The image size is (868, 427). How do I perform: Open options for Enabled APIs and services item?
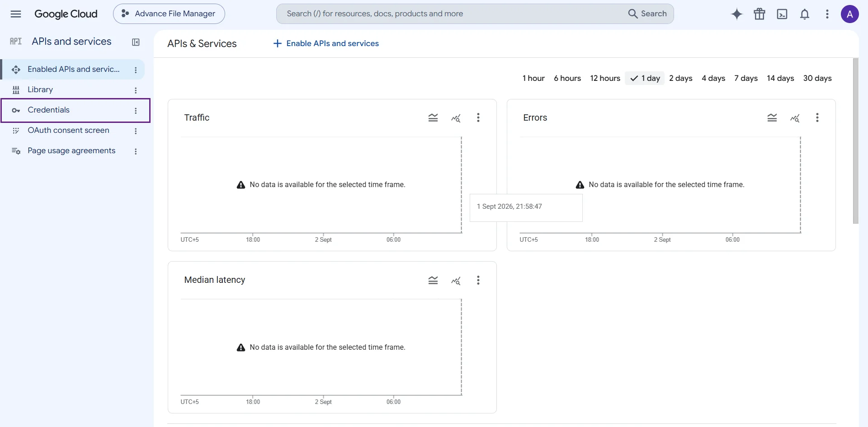tap(136, 70)
